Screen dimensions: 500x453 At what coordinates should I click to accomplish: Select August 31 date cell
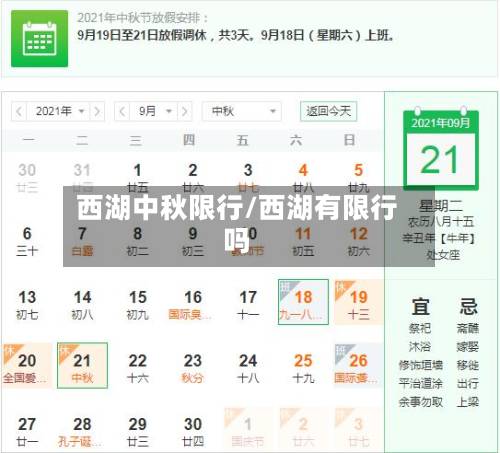[82, 178]
